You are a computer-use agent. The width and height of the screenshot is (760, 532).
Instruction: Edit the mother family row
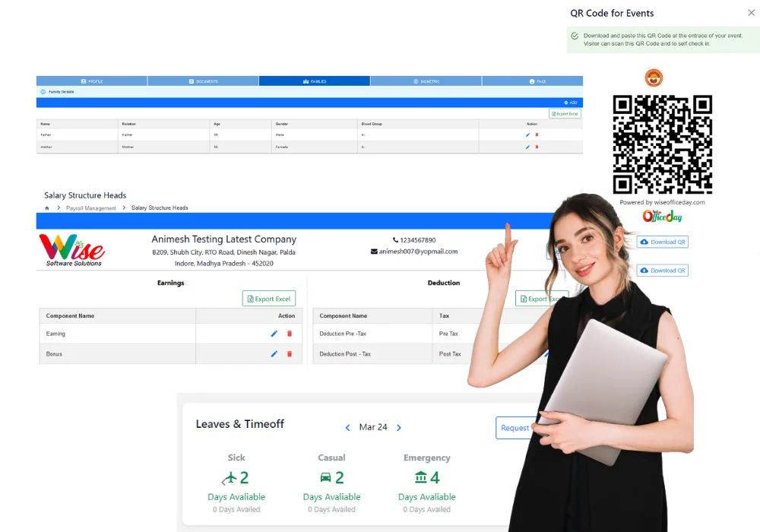pos(528,147)
